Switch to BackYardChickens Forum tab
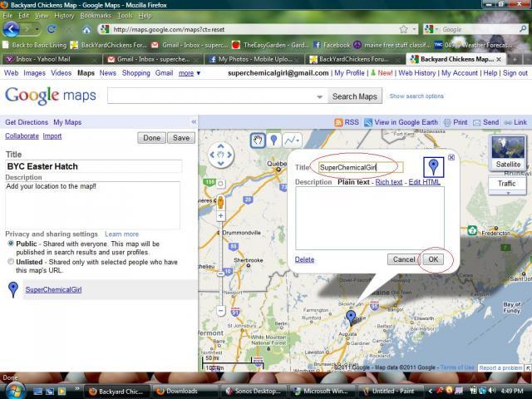The image size is (532, 399). point(355,59)
